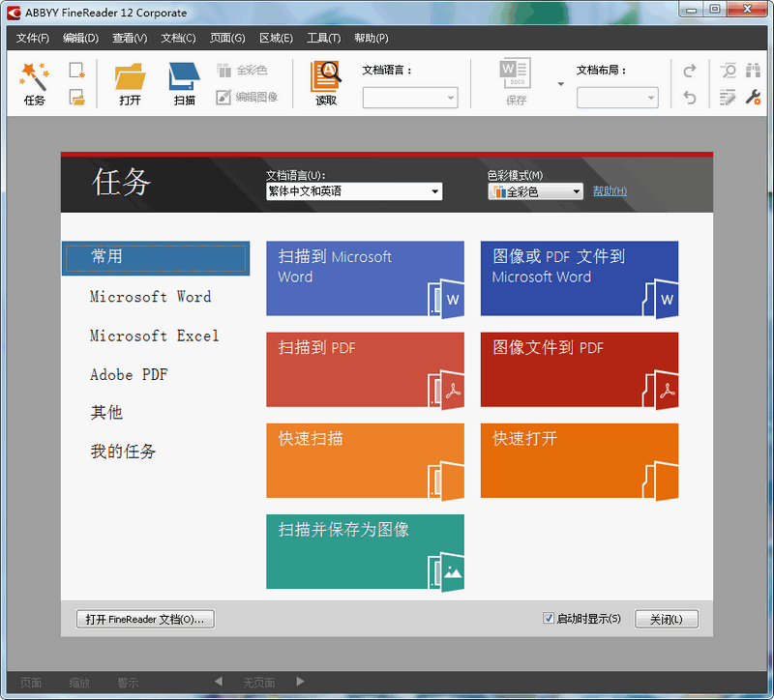The image size is (774, 700).
Task: Click the Redo arrow icon
Action: coord(690,70)
